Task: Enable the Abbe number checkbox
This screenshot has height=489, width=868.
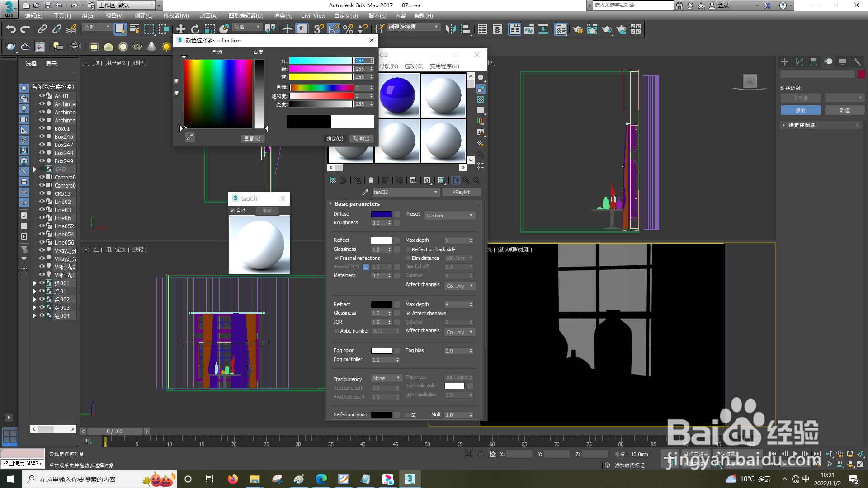Action: click(x=337, y=331)
